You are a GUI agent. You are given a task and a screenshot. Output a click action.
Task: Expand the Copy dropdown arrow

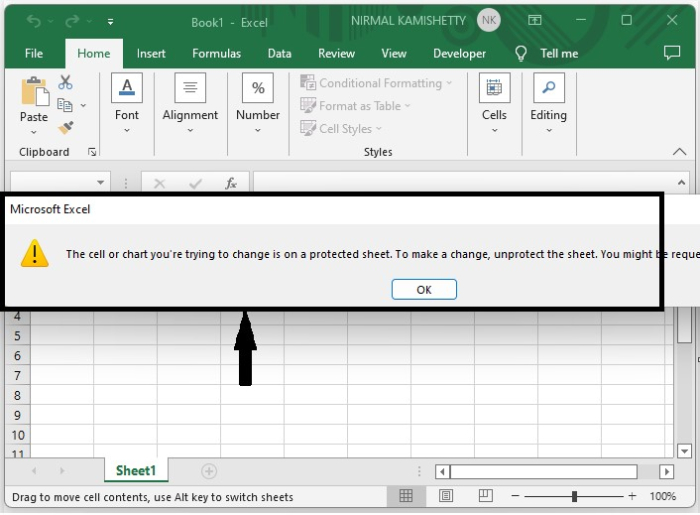point(83,106)
